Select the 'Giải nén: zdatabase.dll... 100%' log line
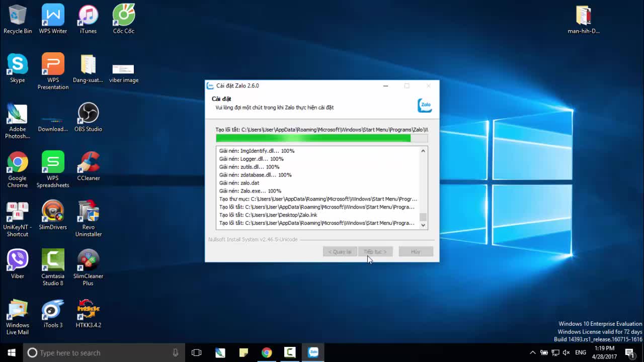The width and height of the screenshot is (644, 362). point(255,175)
